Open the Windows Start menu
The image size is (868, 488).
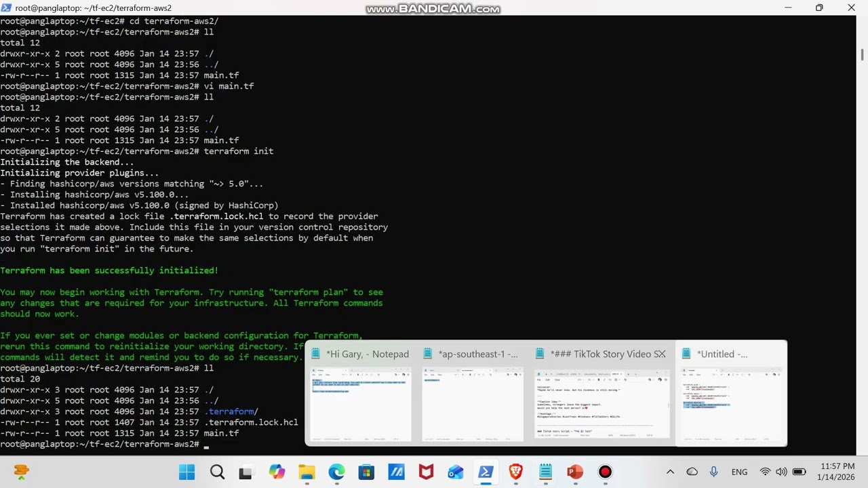186,472
